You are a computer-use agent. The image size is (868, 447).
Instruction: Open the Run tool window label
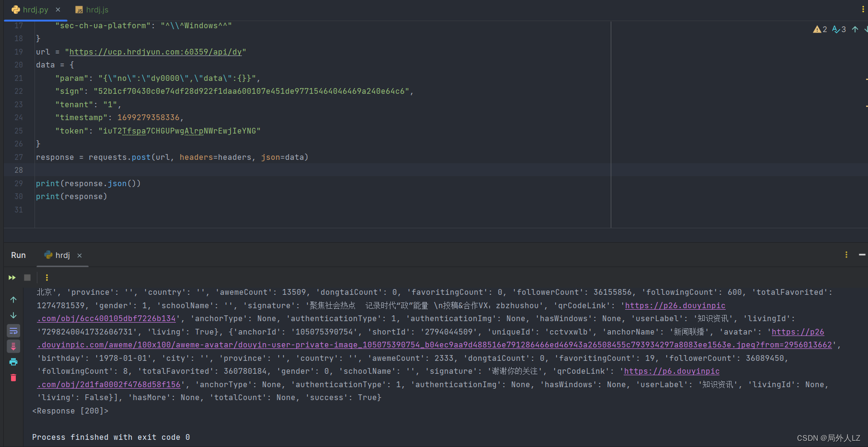coord(18,255)
